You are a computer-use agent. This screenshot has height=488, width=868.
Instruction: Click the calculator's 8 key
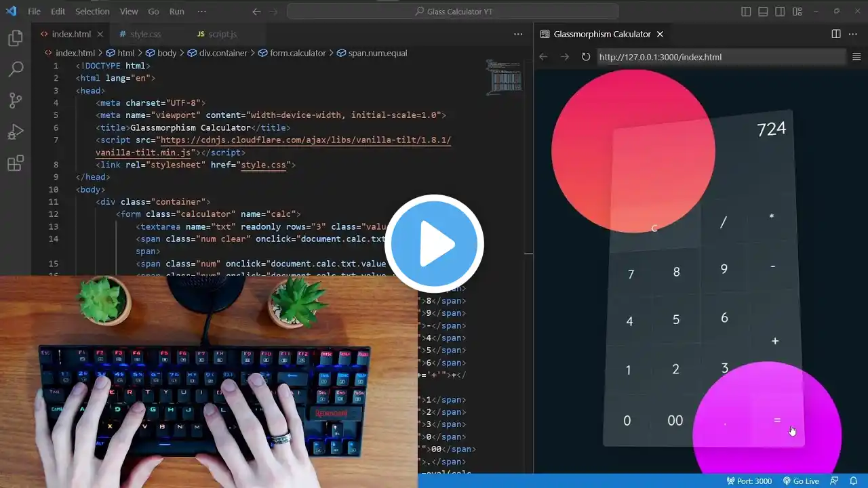(x=676, y=272)
